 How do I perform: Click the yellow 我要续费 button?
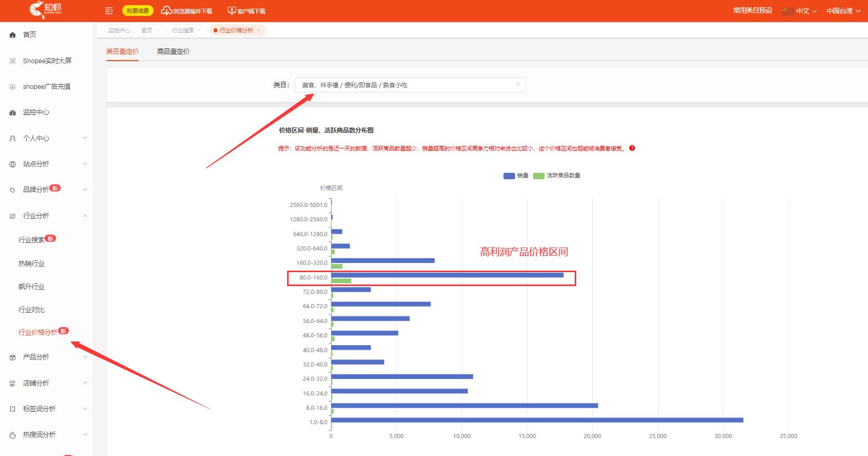[138, 11]
